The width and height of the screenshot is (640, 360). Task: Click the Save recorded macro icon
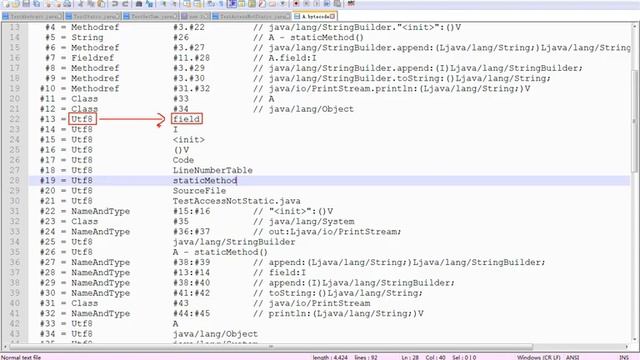(338, 4)
